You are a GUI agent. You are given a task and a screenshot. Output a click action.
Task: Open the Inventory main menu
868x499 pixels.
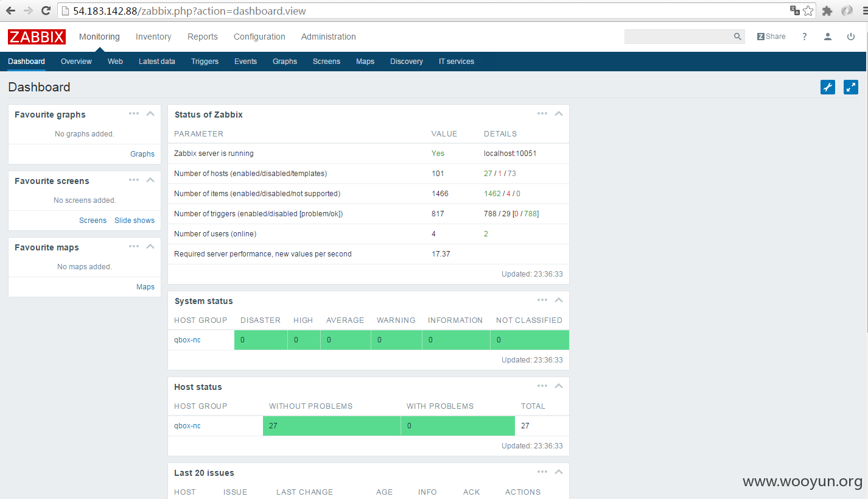tap(153, 37)
